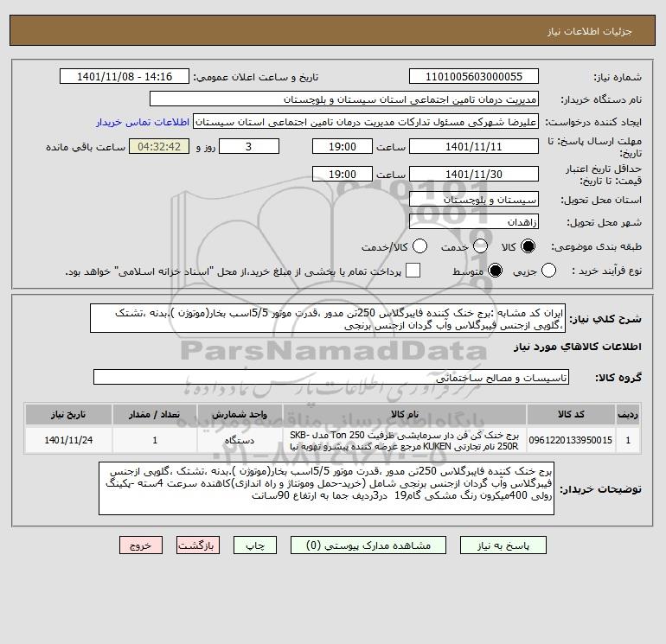666x644 pixels.
Task: Click the خروج exit button
Action: 141,545
